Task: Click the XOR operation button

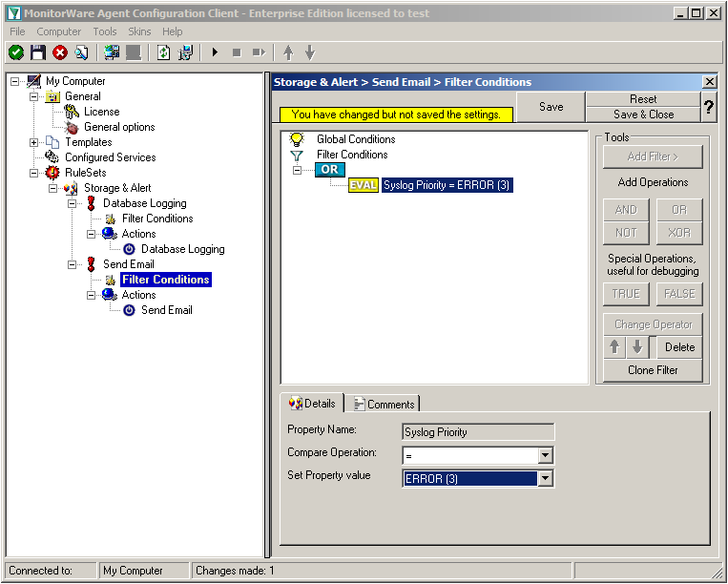Action: 678,233
